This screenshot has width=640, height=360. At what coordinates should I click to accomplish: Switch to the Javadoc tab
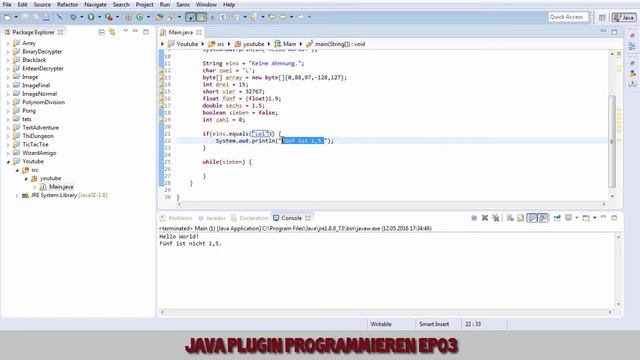212,218
